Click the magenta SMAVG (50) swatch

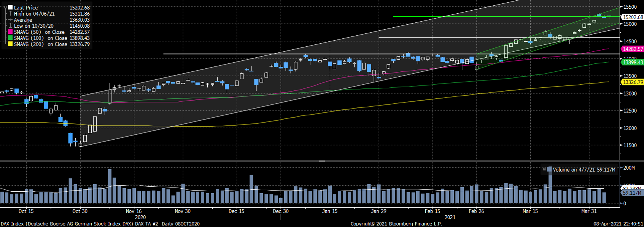tap(10, 32)
